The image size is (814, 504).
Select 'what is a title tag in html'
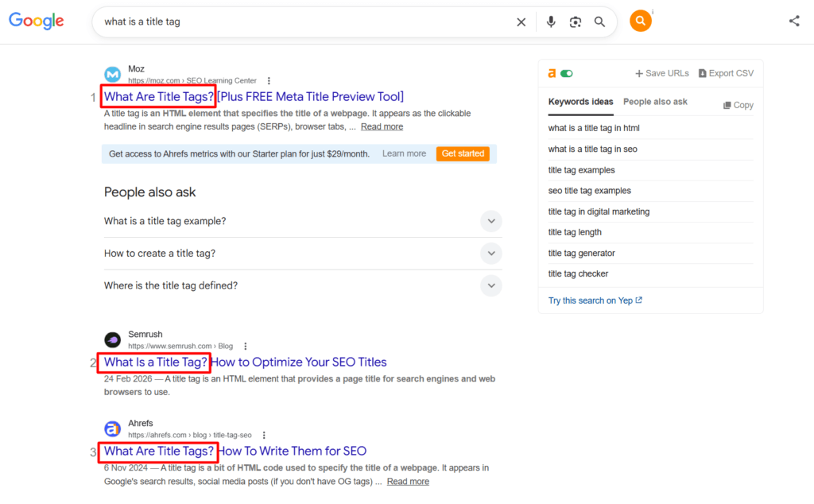594,128
